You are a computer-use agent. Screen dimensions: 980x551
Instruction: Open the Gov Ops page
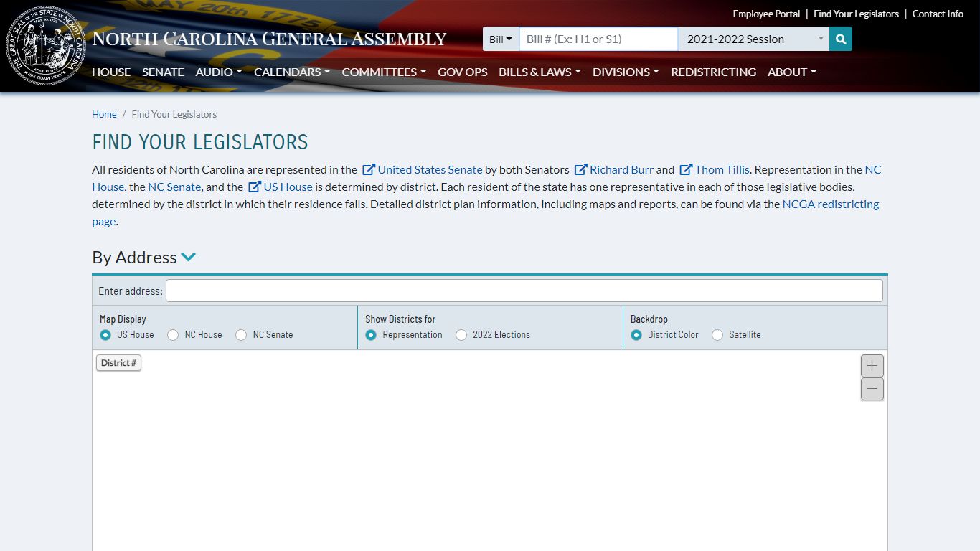click(462, 72)
